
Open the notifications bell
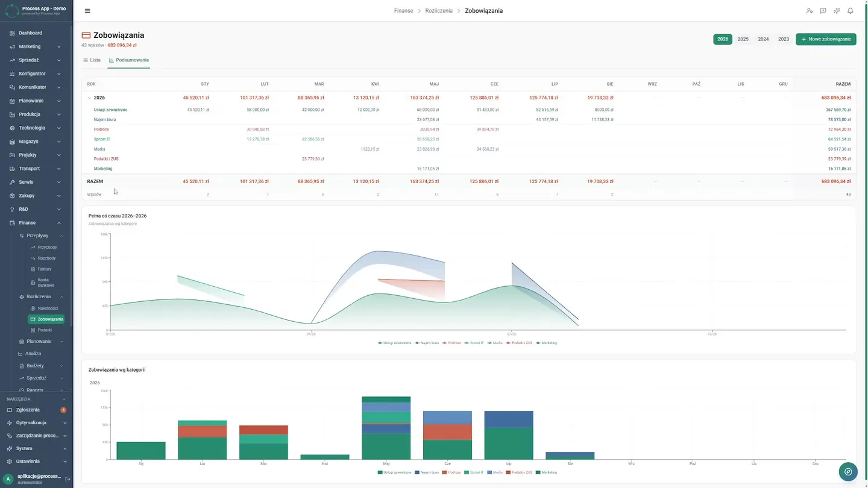point(851,11)
